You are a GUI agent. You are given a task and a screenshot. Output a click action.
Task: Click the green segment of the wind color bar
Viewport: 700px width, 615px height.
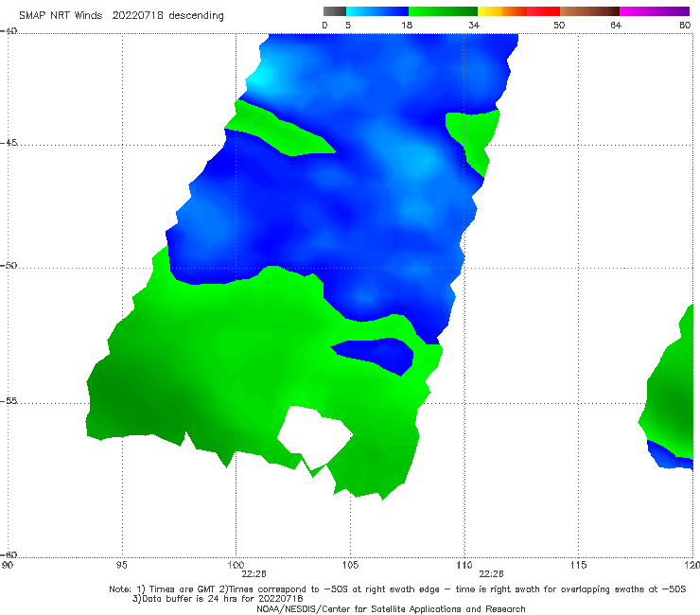[443, 11]
